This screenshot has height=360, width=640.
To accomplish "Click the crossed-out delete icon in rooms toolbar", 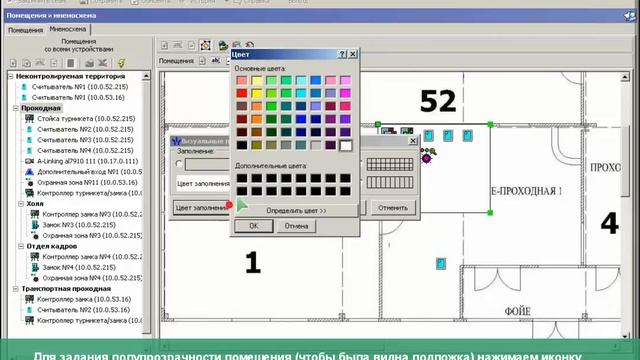I will 102,63.
